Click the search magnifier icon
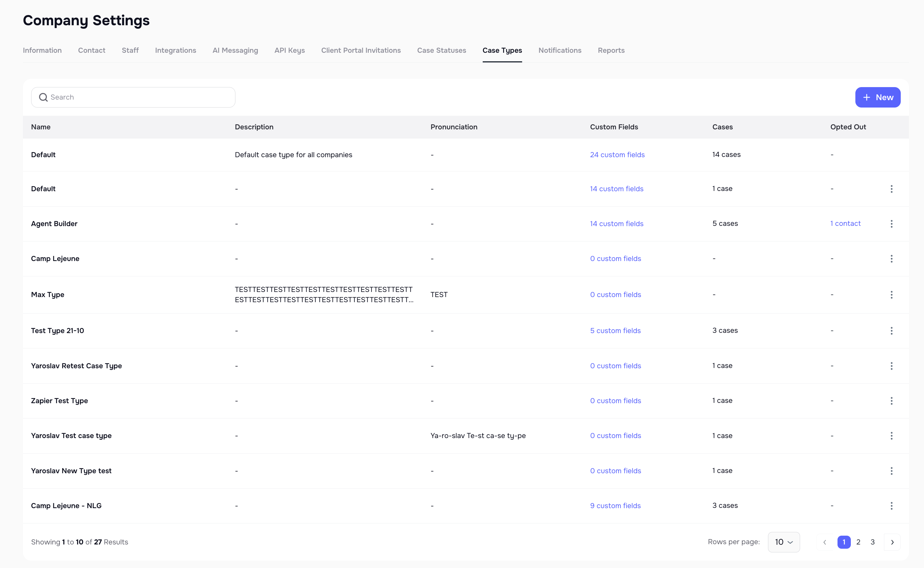The image size is (924, 568). click(x=43, y=97)
